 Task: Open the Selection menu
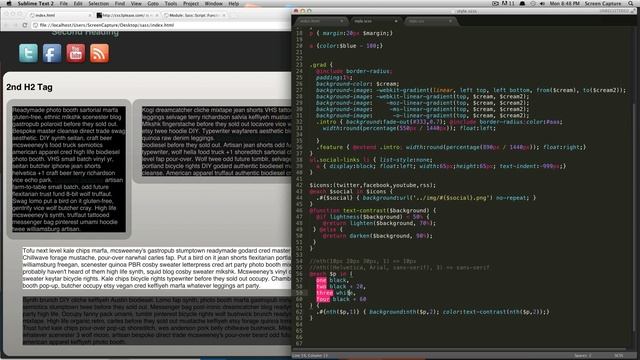coord(98,3)
